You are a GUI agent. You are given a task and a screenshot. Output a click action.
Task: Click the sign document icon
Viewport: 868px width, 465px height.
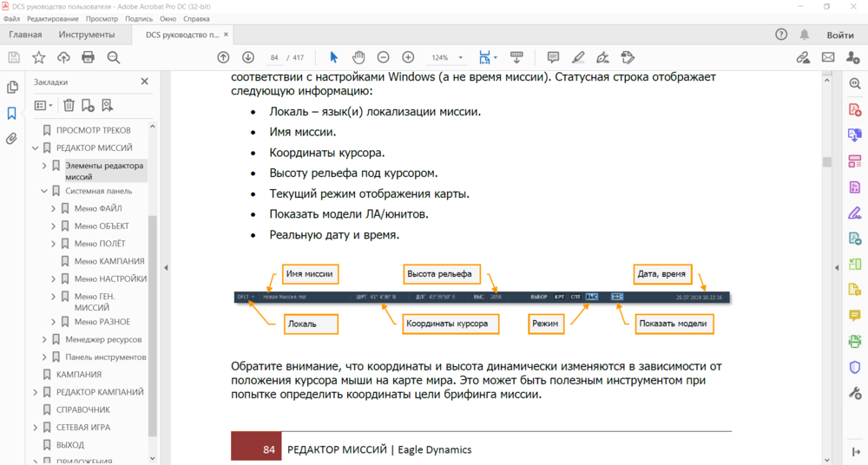pyautogui.click(x=603, y=57)
